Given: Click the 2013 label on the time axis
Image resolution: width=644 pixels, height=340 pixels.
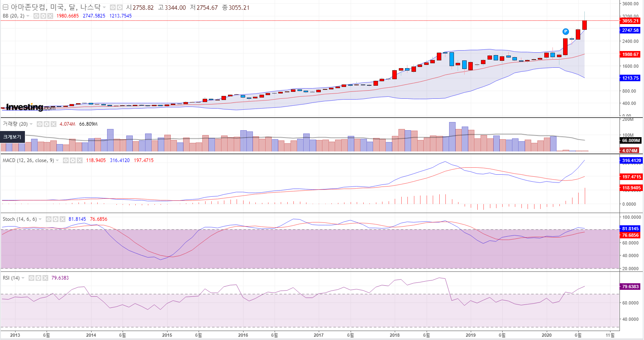Looking at the screenshot, I should coord(15,335).
